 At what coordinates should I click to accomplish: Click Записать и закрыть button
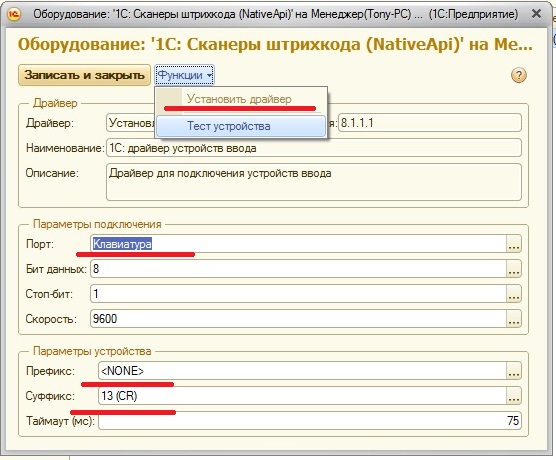point(84,75)
